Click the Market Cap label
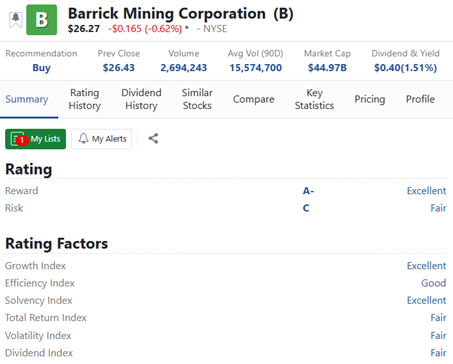This screenshot has height=364, width=453. click(327, 54)
